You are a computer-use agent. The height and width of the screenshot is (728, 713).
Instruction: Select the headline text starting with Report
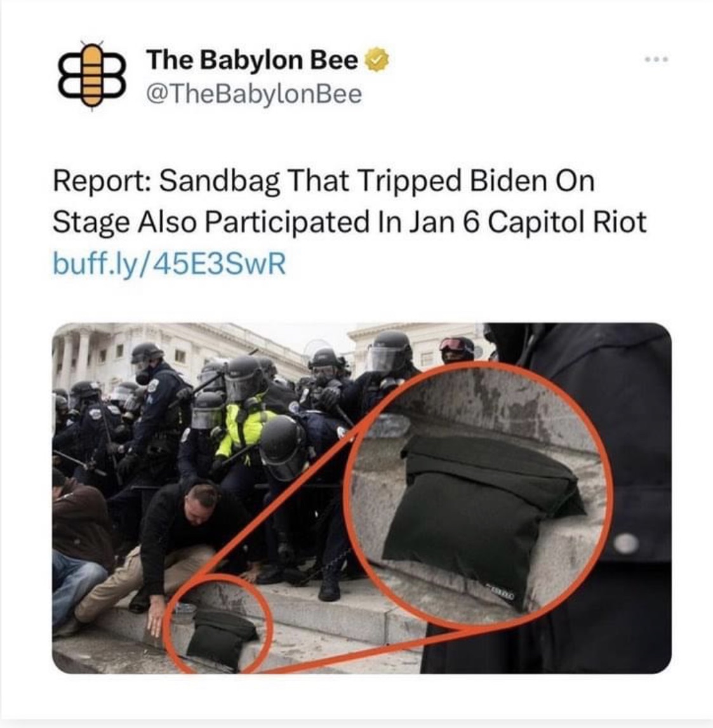point(349,201)
